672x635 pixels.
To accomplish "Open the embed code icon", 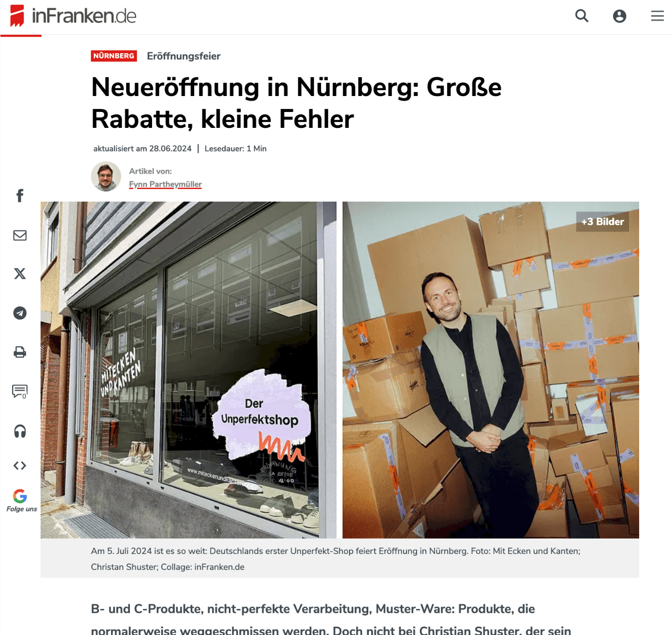I will pyautogui.click(x=20, y=466).
